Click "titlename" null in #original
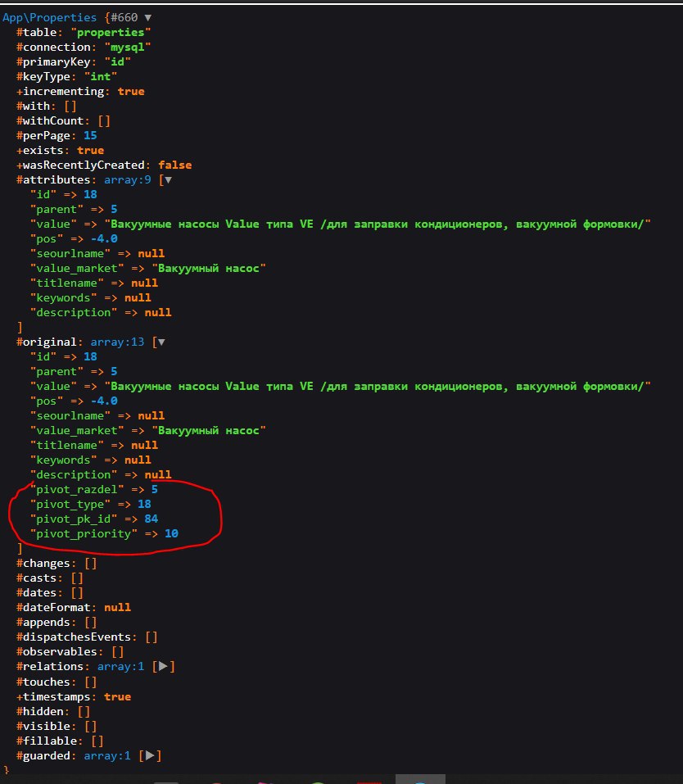 144,446
